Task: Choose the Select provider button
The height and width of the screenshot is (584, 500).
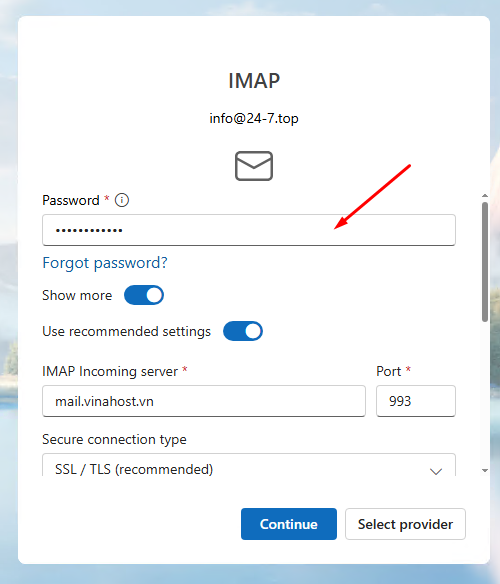Action: pyautogui.click(x=405, y=524)
